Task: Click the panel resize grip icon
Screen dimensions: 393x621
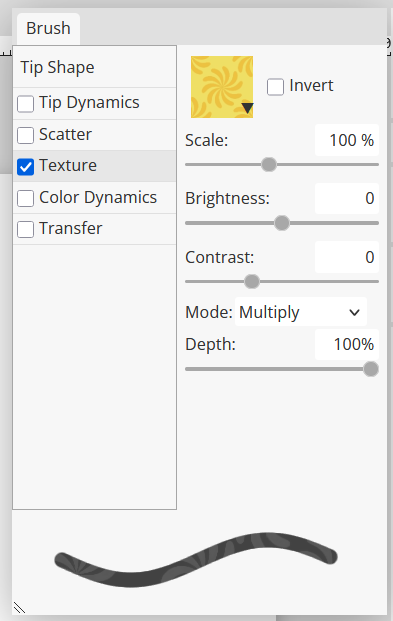Action: [x=19, y=608]
